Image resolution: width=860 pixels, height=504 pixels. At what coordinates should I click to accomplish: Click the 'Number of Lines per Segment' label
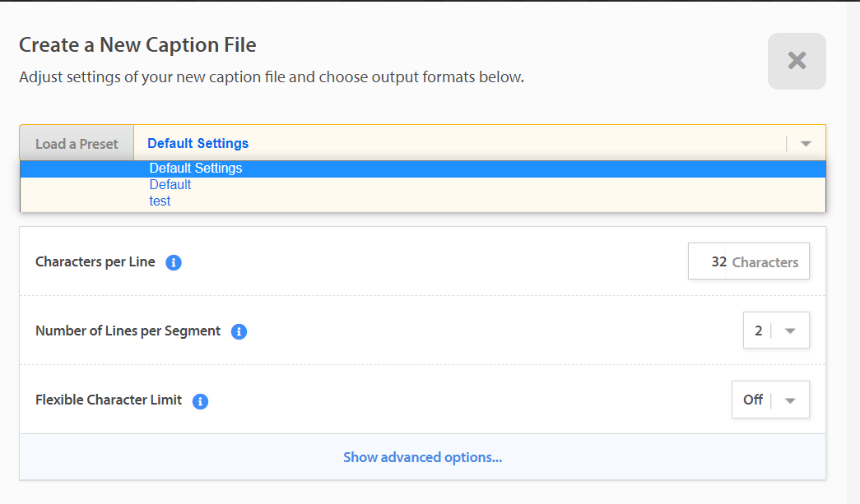(x=128, y=331)
